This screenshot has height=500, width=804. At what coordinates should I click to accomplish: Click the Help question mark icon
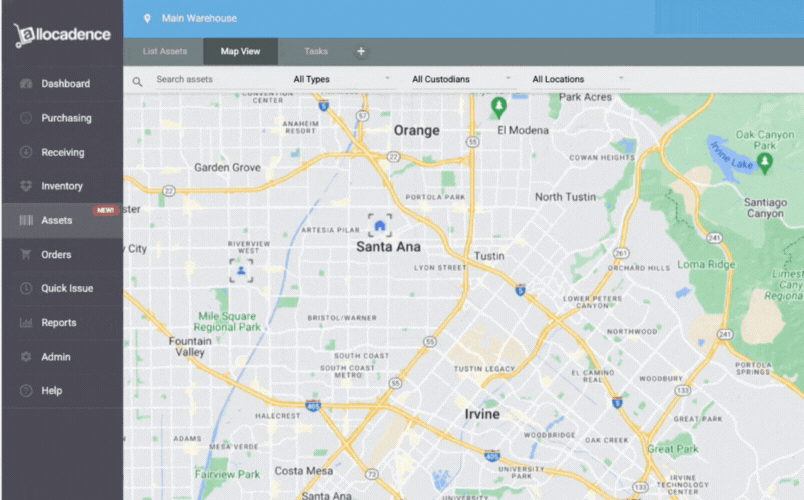pos(26,391)
